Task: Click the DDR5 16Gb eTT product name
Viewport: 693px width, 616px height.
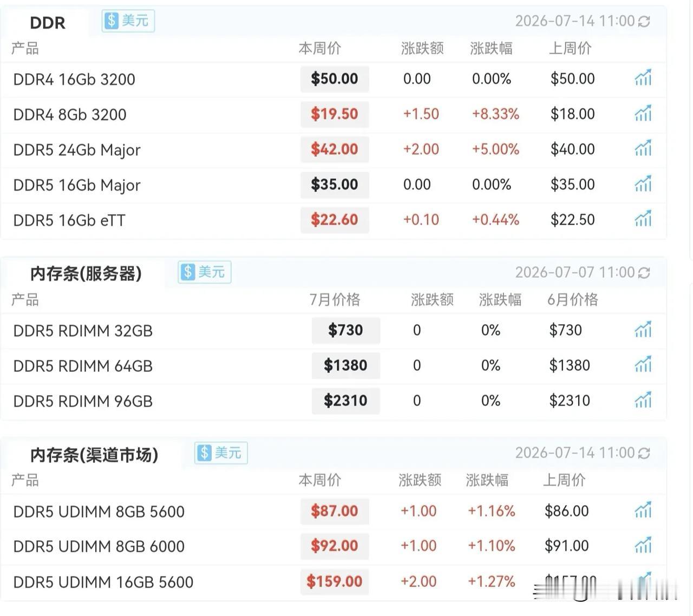Action: pyautogui.click(x=69, y=220)
